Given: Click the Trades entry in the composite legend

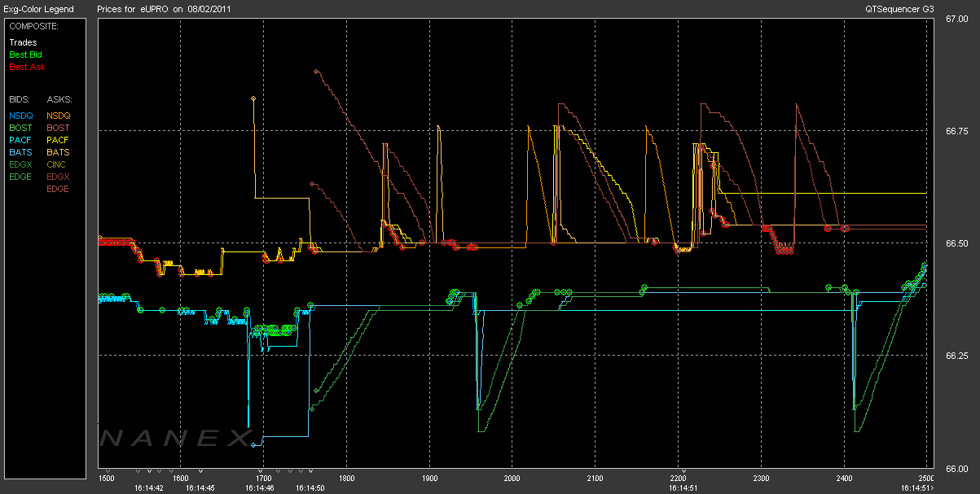Looking at the screenshot, I should 22,42.
